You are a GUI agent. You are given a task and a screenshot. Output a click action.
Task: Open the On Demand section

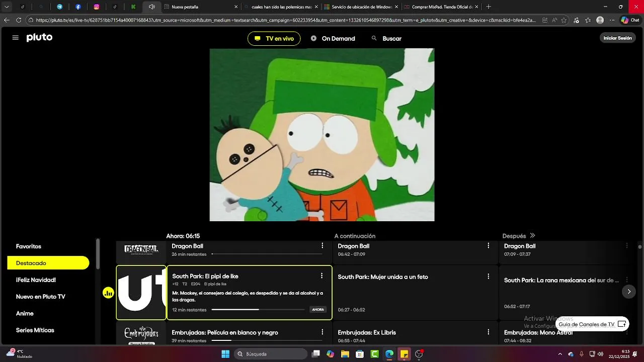click(x=333, y=39)
